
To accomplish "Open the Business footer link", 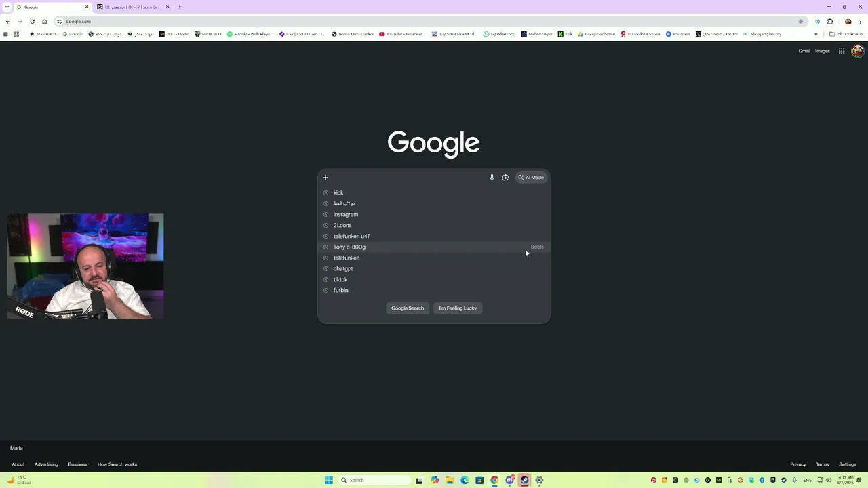I will 77,464.
